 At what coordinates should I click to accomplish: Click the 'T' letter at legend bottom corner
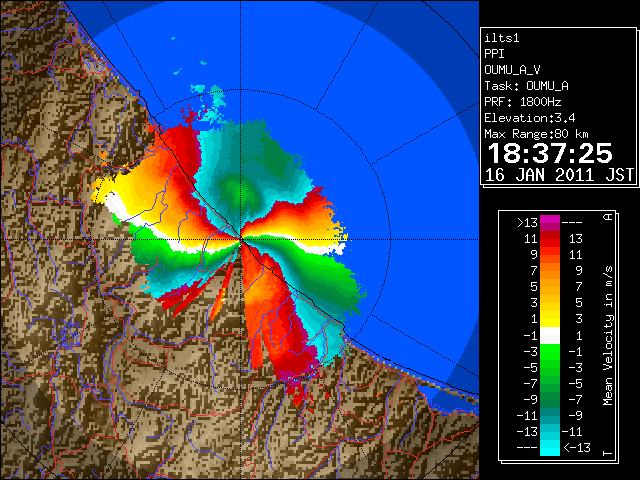608,453
